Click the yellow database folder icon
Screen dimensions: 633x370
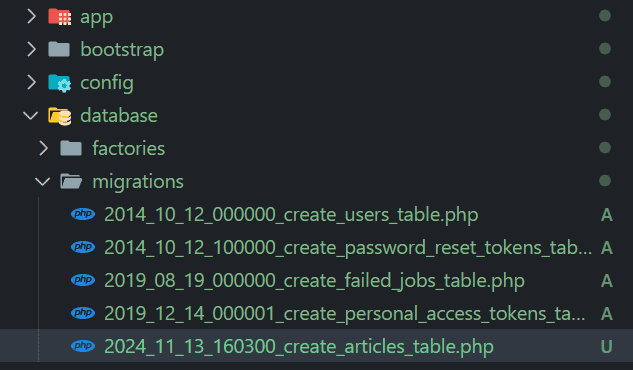point(59,116)
